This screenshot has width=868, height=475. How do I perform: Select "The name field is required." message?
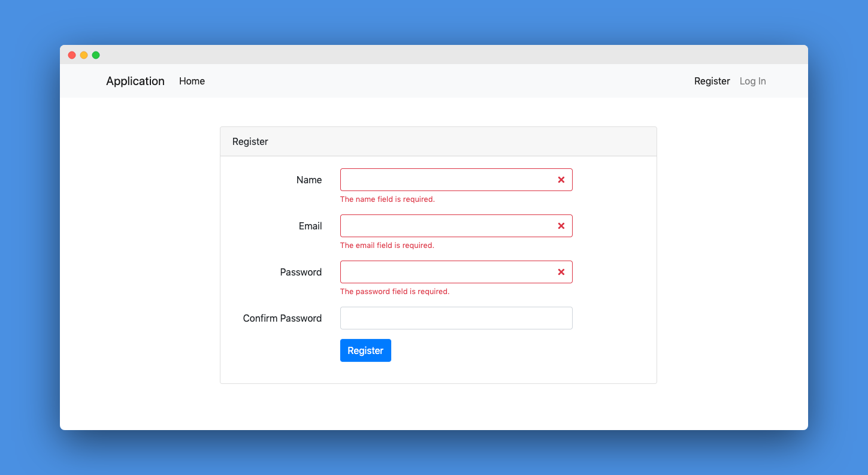coord(388,199)
